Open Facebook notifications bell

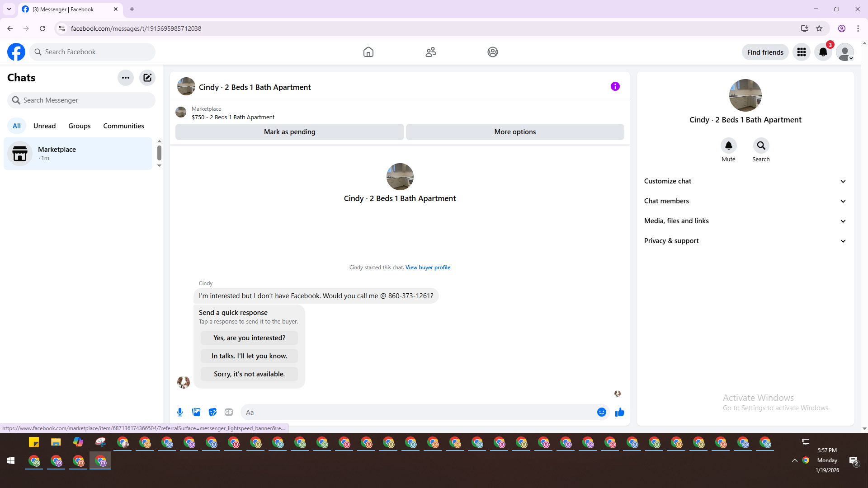click(823, 52)
